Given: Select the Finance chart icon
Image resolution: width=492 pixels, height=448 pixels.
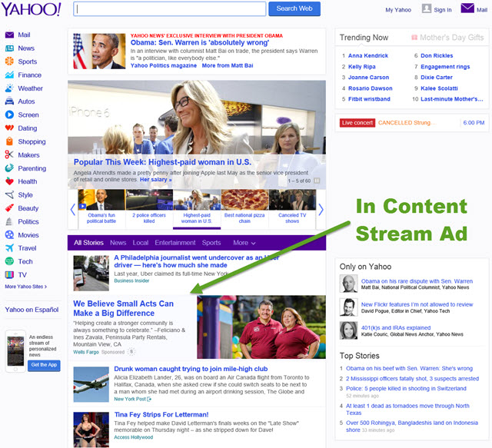Looking at the screenshot, I should coord(9,75).
